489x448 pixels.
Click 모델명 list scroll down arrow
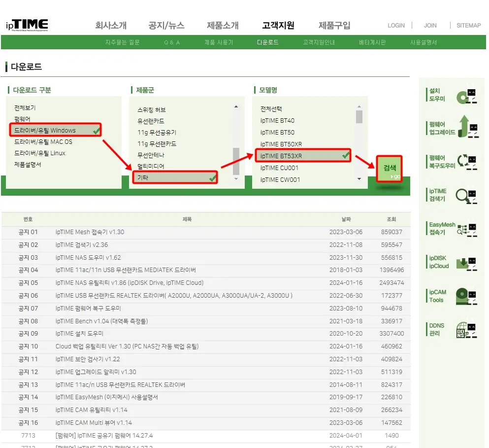359,179
